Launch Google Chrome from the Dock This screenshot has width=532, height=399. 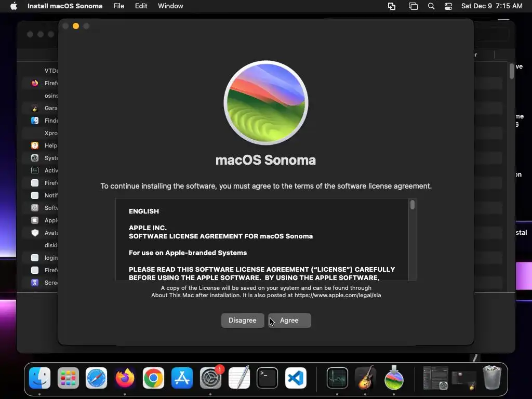coord(153,378)
